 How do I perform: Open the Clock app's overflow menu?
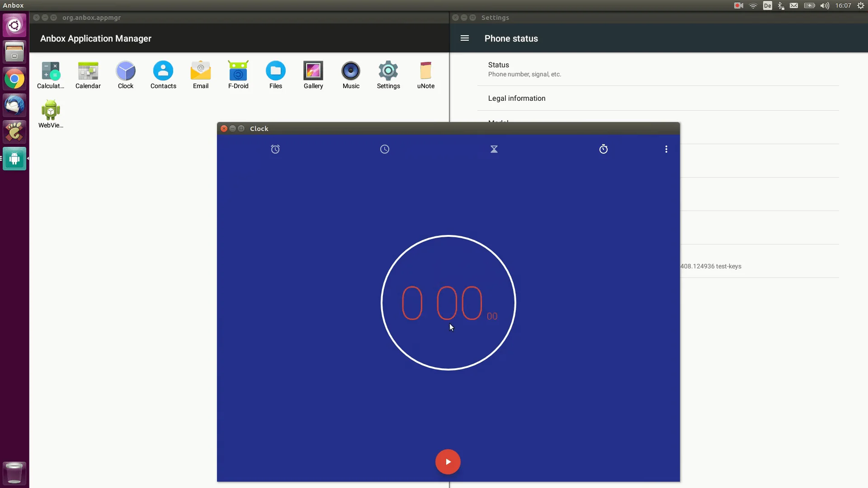[666, 149]
